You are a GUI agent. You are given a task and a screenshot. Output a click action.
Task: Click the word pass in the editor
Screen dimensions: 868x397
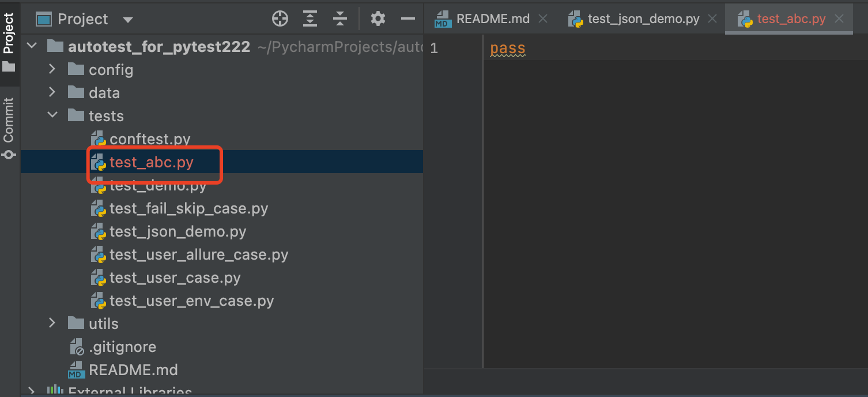tap(508, 48)
